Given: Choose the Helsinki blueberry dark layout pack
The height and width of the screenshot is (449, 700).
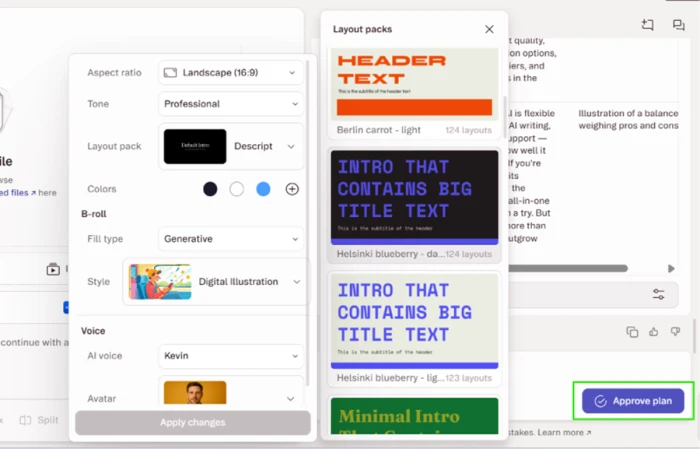Looking at the screenshot, I should pyautogui.click(x=414, y=205).
